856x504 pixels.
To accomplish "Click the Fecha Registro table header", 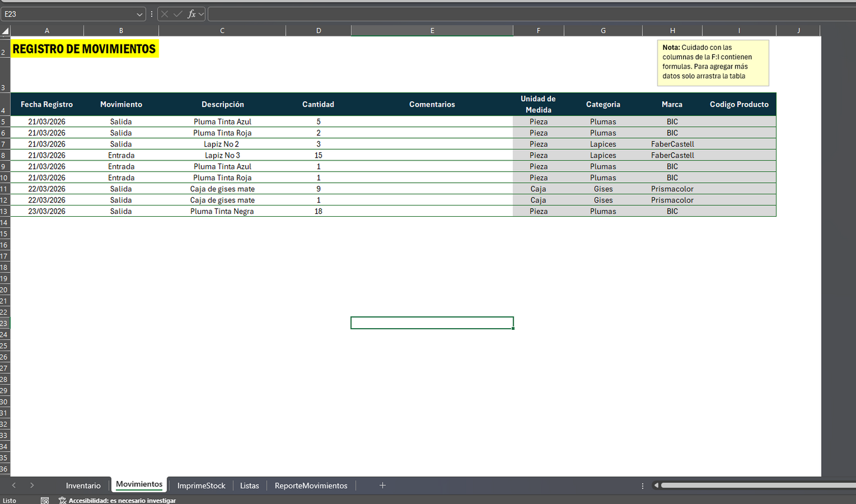I will pos(47,104).
